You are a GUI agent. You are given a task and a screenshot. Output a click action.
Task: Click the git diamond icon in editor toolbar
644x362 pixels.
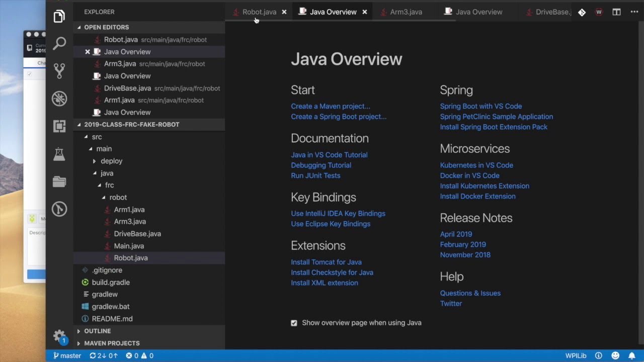point(582,12)
